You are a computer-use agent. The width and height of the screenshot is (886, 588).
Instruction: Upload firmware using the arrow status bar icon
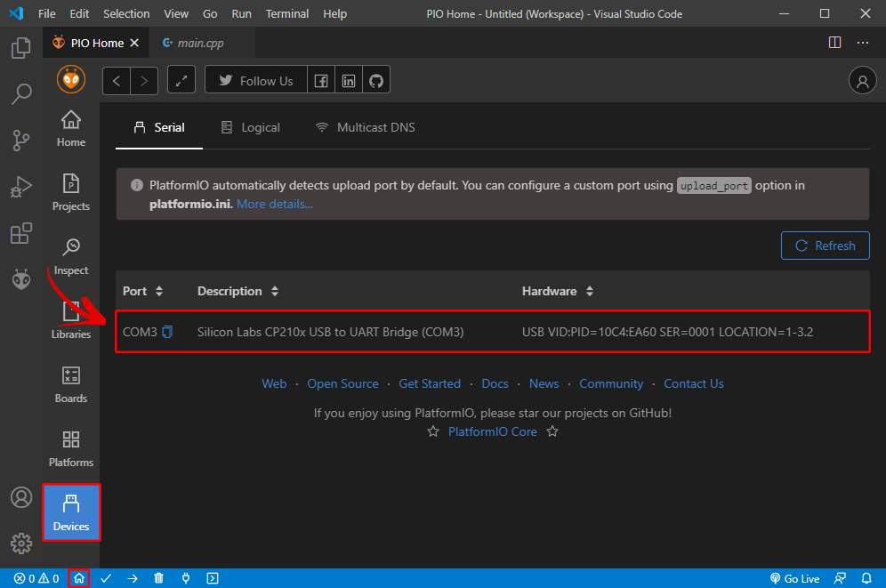coord(133,578)
